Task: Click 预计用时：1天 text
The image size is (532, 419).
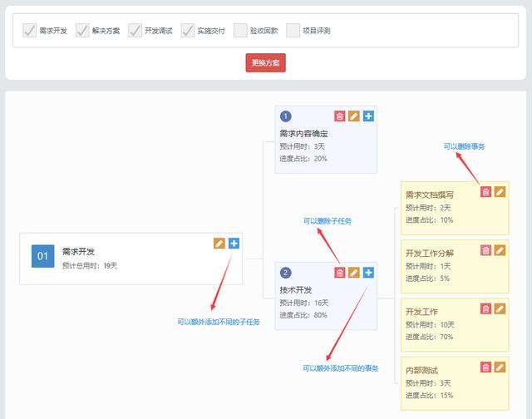Action: click(x=428, y=266)
